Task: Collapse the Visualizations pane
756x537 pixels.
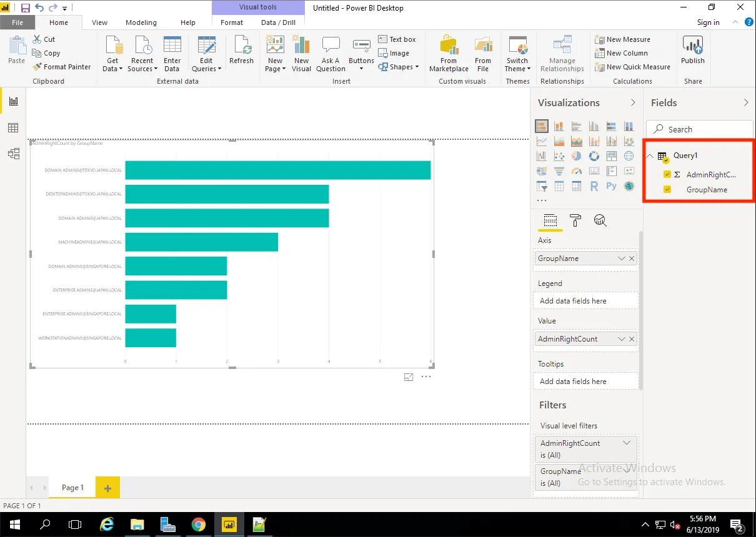Action: pos(633,102)
